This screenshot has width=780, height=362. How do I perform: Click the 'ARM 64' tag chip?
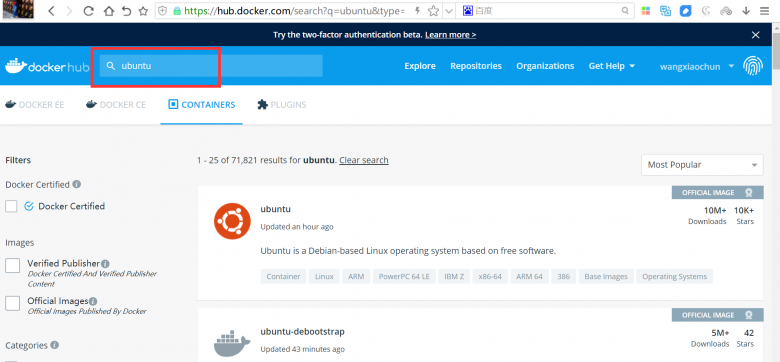529,276
